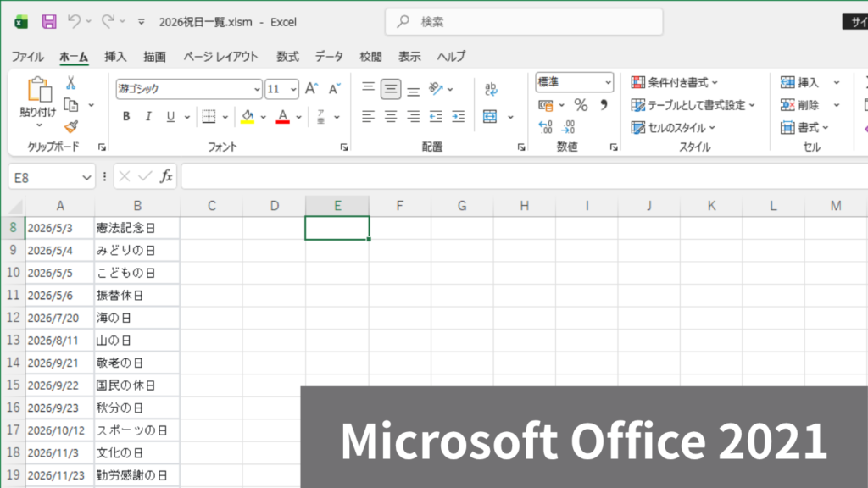Decrease font size with small A icon
This screenshot has width=868, height=488.
point(334,88)
